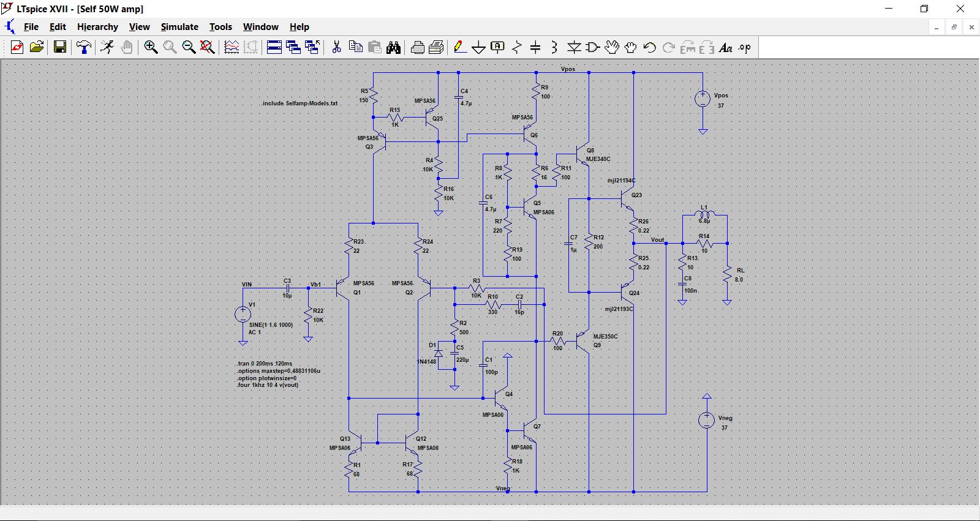Click the '.options maxstep=0.48831106u' directive

coord(279,371)
